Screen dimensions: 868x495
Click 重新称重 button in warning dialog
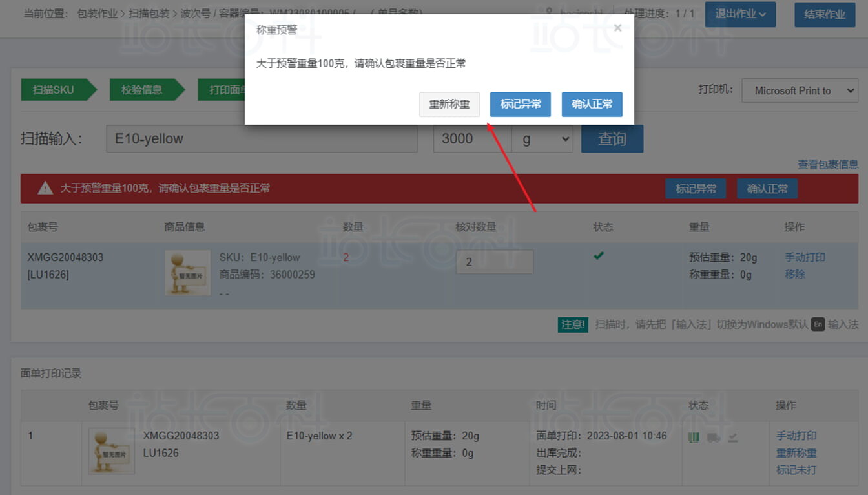pos(449,104)
